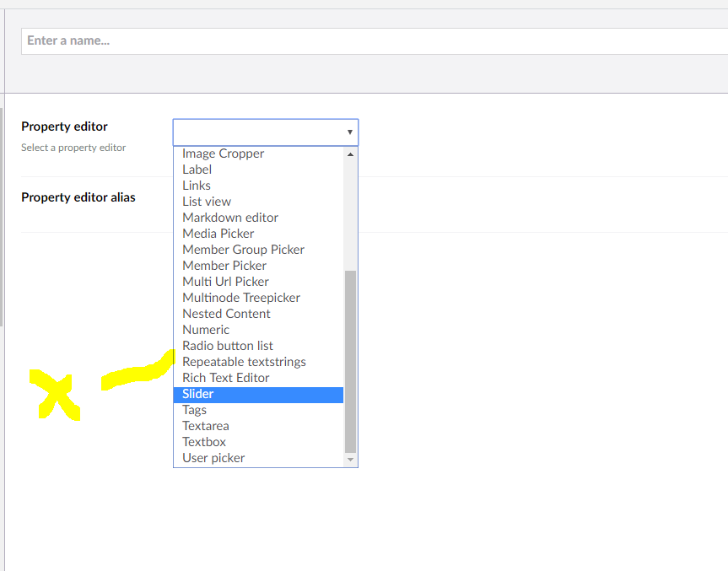Screen dimensions: 728x571
Task: Select Nested Content option
Action: [259, 314]
